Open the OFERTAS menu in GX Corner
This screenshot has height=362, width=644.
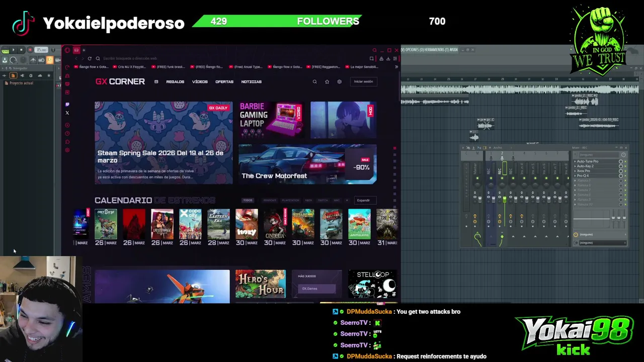224,82
